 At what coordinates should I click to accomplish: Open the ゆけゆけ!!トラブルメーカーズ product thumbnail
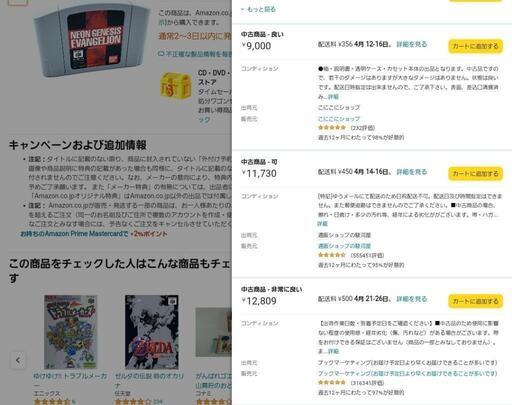point(70,332)
